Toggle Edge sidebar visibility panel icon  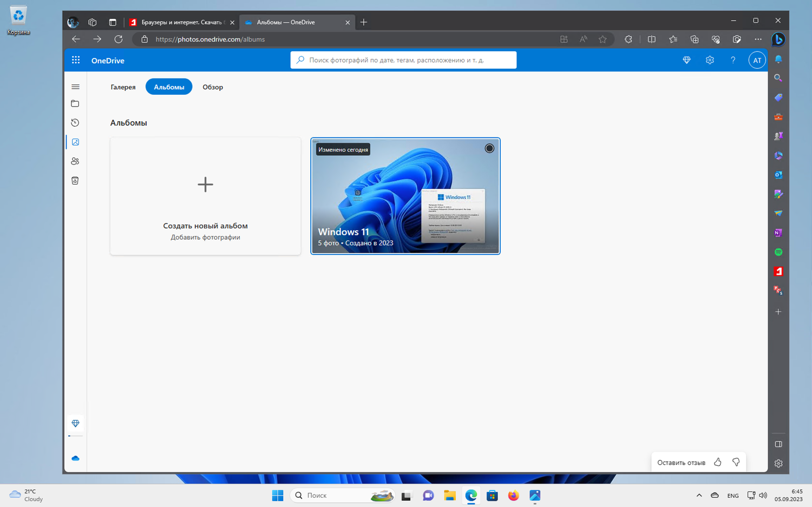pyautogui.click(x=778, y=444)
